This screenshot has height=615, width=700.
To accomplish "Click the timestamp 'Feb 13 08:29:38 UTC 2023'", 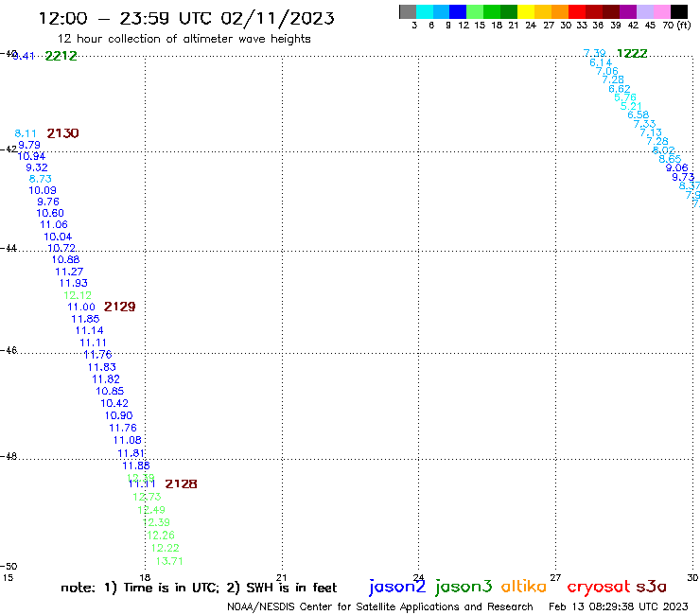I will pyautogui.click(x=619, y=606).
